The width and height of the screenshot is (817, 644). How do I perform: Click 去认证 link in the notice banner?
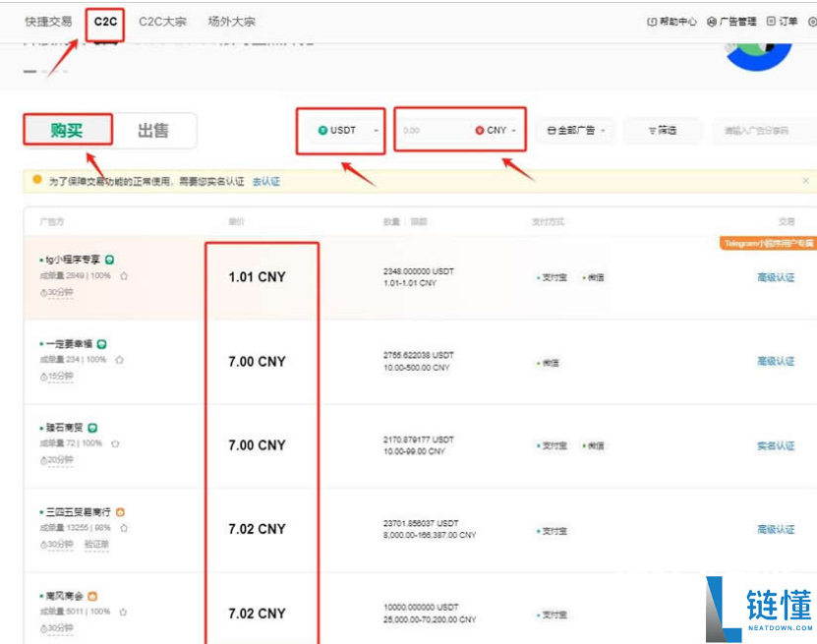(266, 181)
